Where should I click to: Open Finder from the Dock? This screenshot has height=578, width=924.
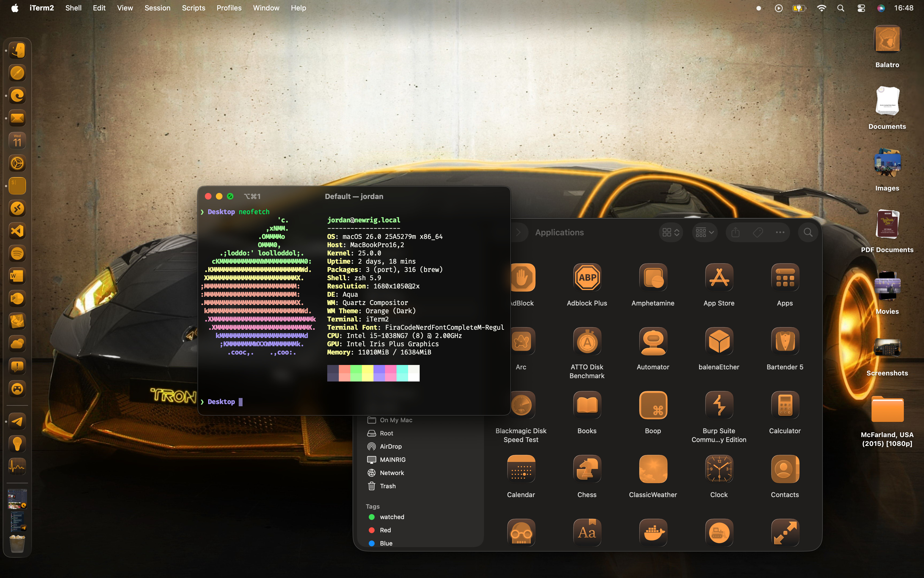pos(17,50)
